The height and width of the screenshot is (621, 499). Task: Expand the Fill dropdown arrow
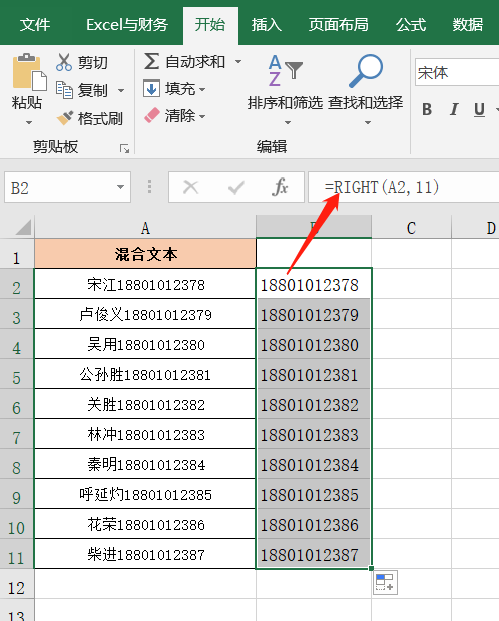[202, 90]
